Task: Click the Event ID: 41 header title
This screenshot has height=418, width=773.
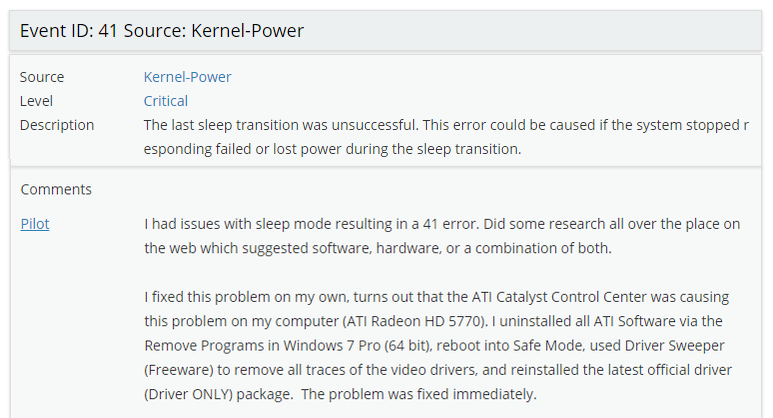Action: (x=161, y=31)
